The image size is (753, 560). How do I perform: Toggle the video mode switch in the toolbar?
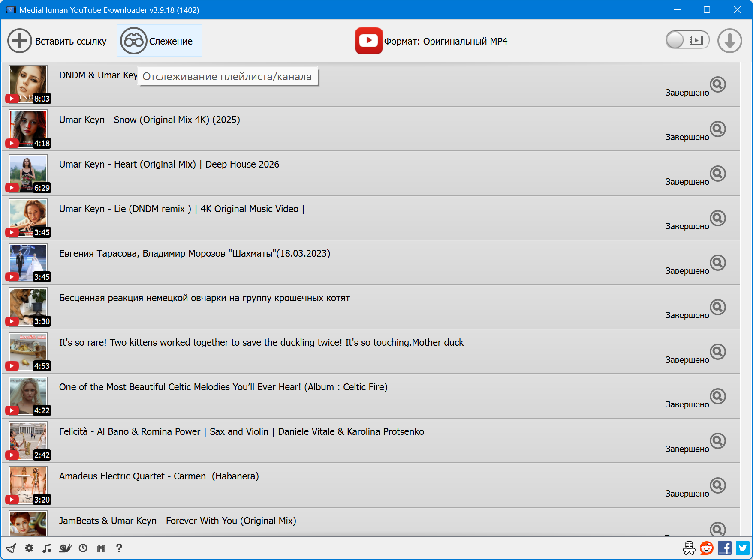pyautogui.click(x=687, y=40)
